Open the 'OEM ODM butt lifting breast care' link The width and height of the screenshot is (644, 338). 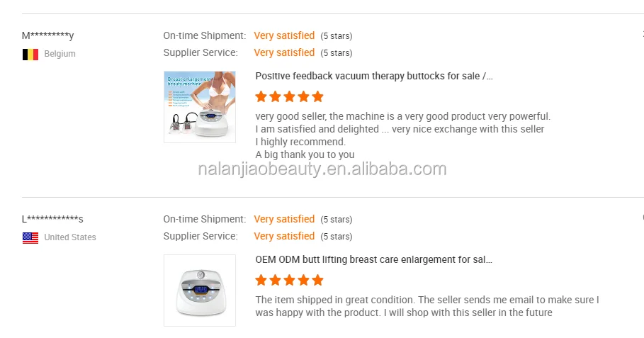[x=373, y=259]
